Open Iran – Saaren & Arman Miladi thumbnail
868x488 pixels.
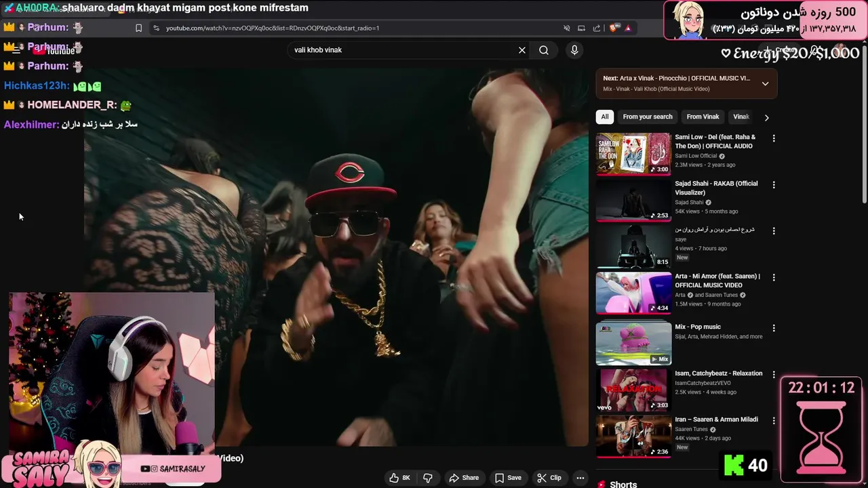[x=633, y=436]
